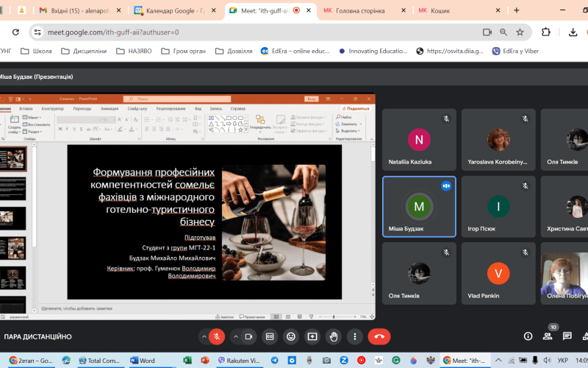View site information for meet.google.com
The image size is (588, 368).
37,32
